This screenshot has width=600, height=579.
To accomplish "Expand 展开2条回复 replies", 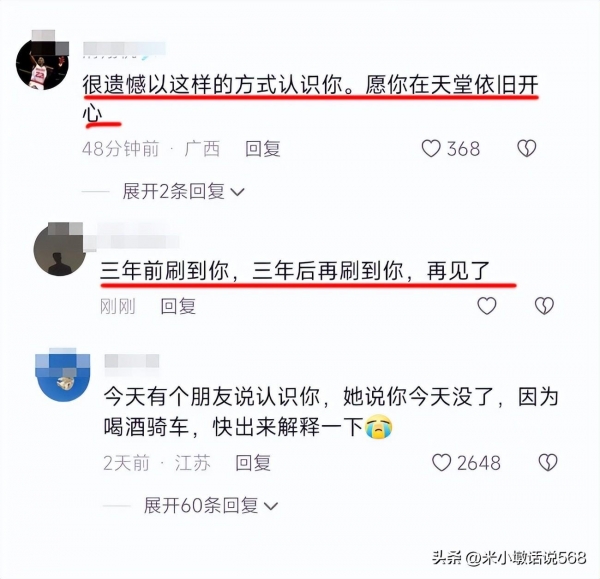I will pyautogui.click(x=183, y=191).
